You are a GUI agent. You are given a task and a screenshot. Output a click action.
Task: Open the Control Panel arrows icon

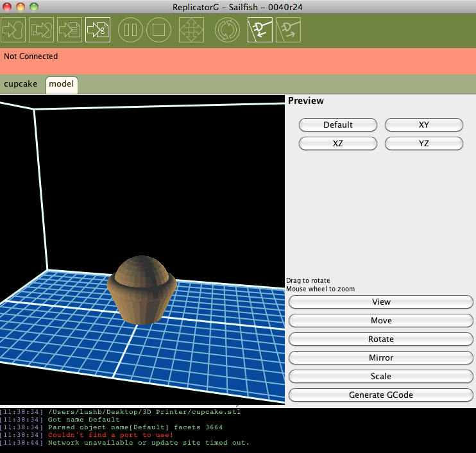click(191, 30)
